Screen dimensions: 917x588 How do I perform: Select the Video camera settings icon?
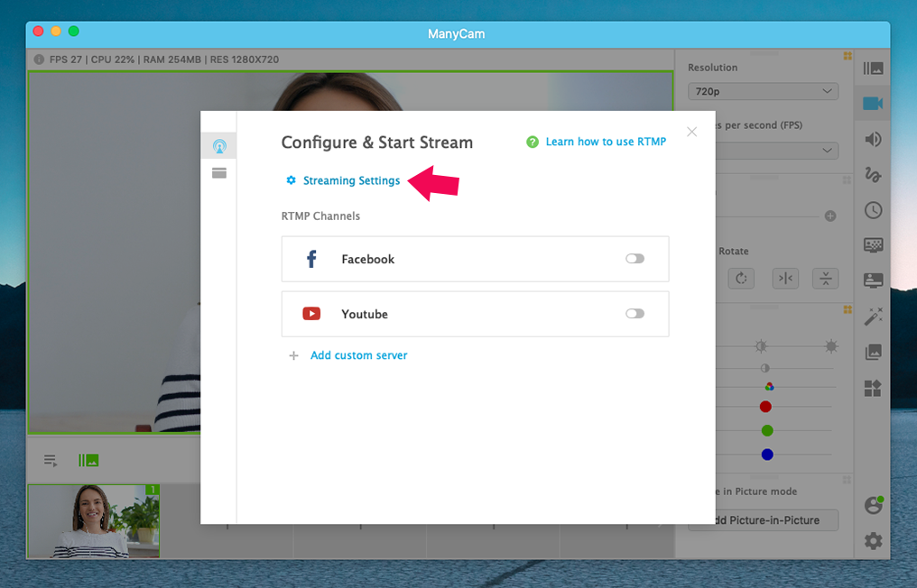click(873, 104)
